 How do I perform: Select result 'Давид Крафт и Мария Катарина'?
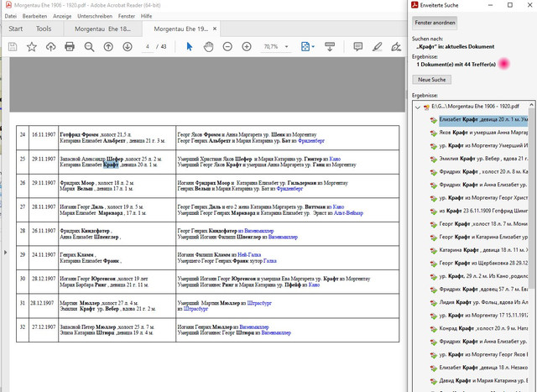tap(483, 380)
